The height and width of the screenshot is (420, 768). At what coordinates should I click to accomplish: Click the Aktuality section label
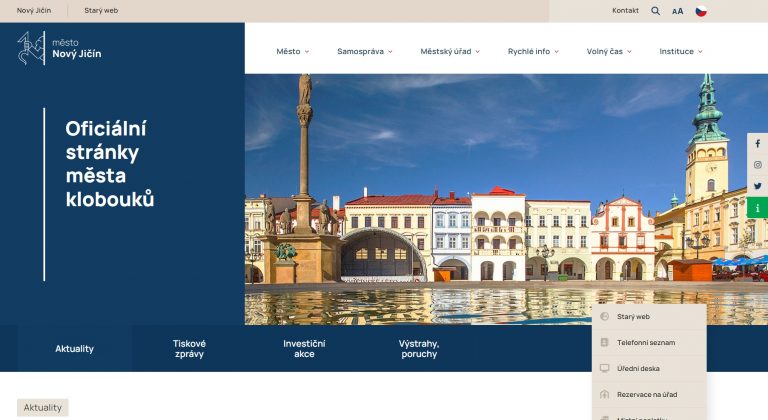[x=43, y=407]
